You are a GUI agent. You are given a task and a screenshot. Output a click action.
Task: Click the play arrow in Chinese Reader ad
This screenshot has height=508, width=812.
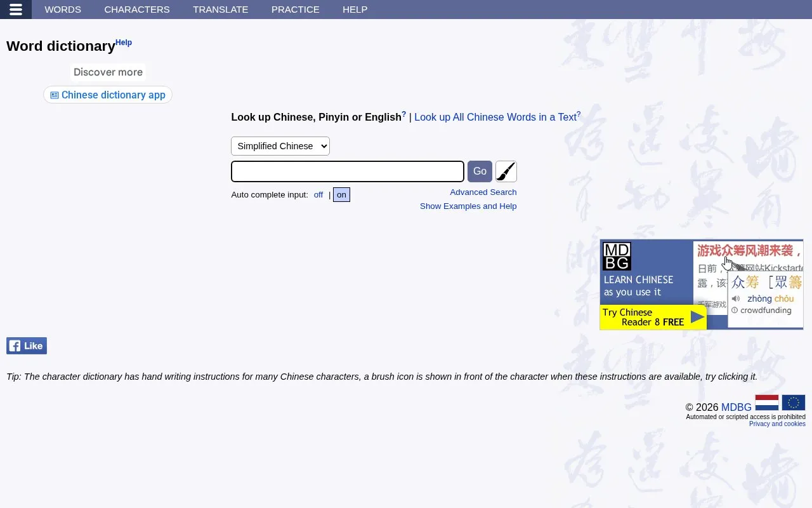697,317
